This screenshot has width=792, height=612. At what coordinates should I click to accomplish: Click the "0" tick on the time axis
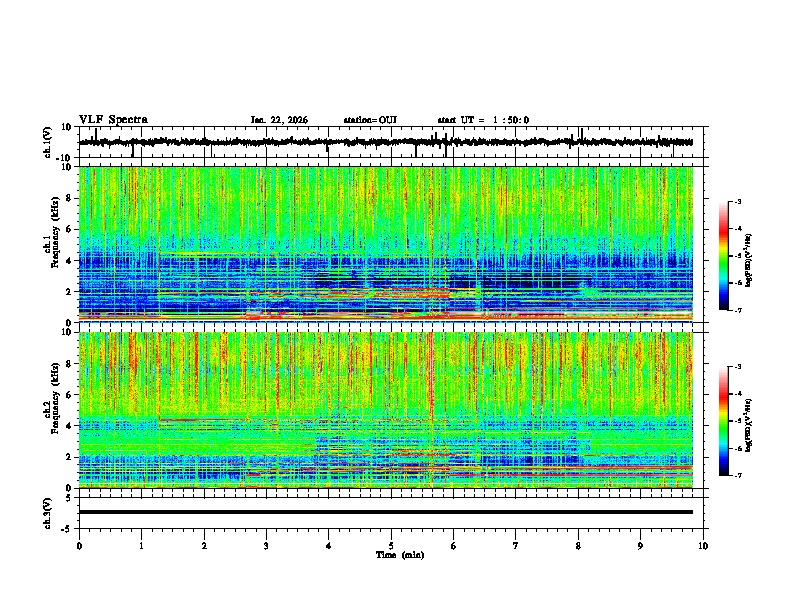[x=79, y=546]
